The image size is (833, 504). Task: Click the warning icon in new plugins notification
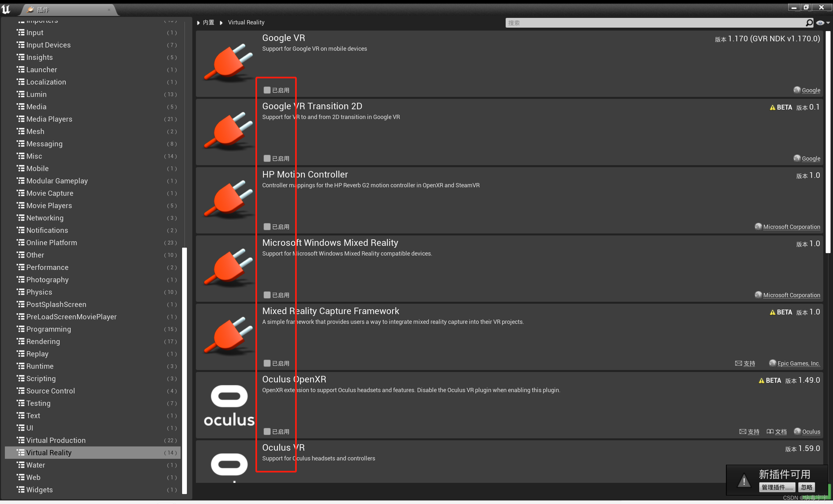[744, 481]
